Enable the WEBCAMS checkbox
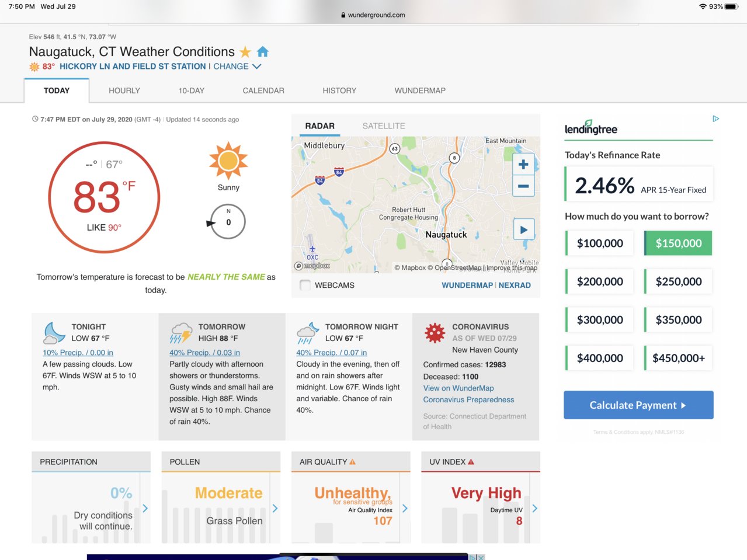The width and height of the screenshot is (747, 560). [305, 285]
